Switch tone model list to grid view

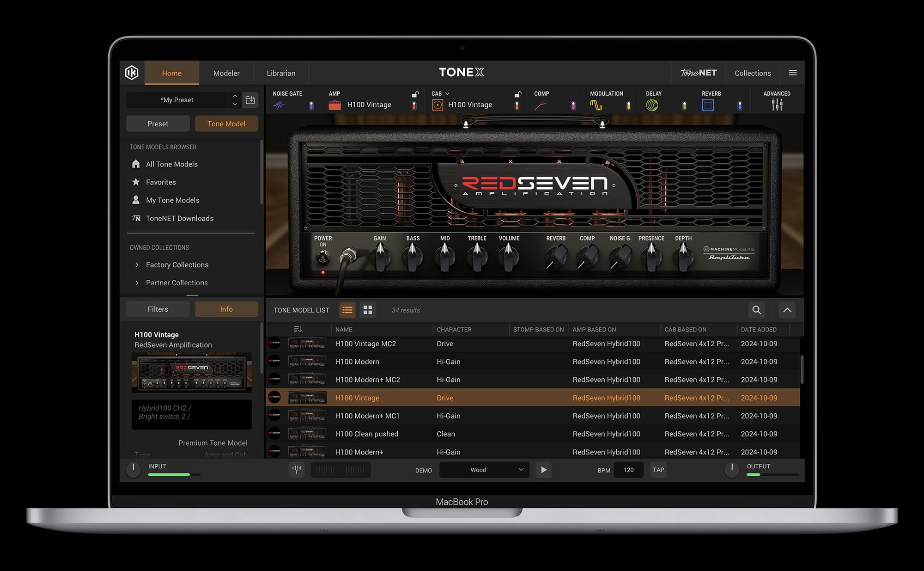[368, 310]
